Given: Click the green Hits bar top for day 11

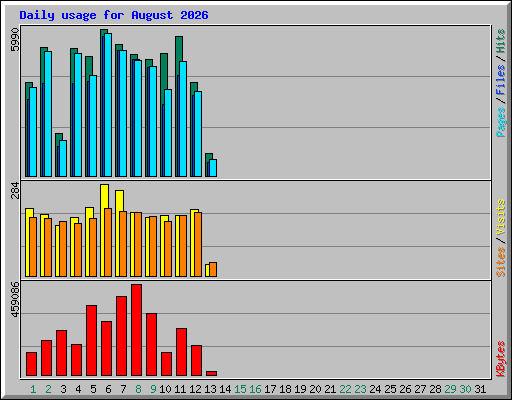Looking at the screenshot, I should 179,47.
